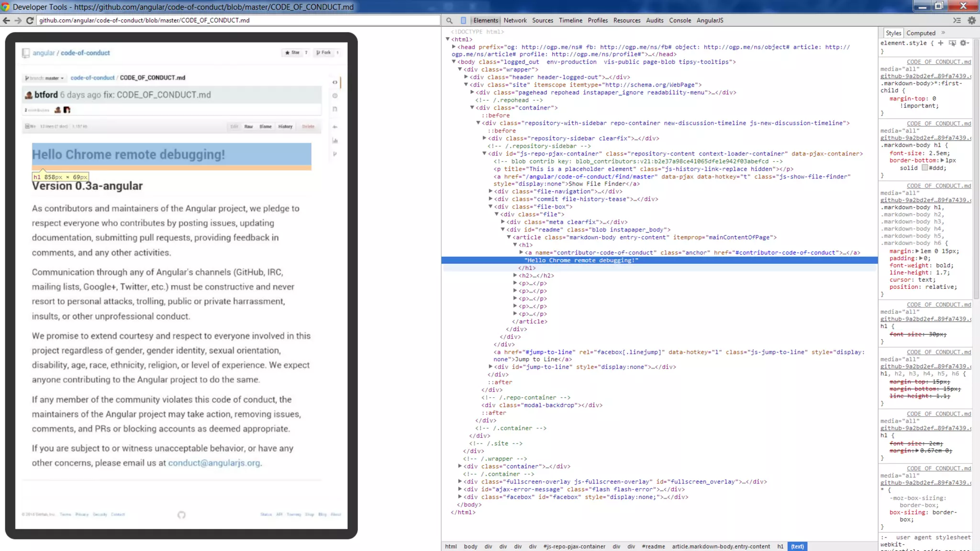
Task: Click the #readme breadcrumb item
Action: (653, 546)
